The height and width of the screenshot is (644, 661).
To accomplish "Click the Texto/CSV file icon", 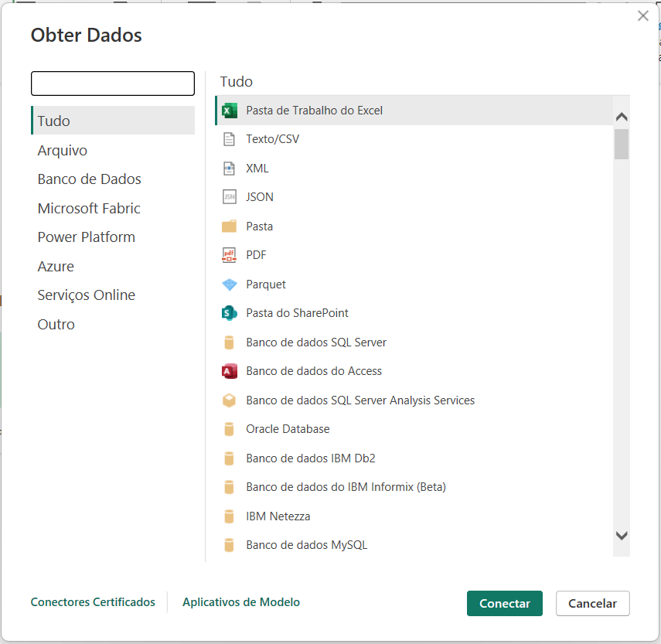I will tap(229, 139).
